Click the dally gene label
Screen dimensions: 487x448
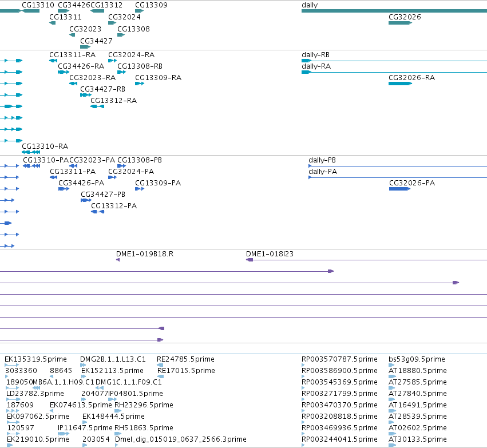[x=310, y=5]
